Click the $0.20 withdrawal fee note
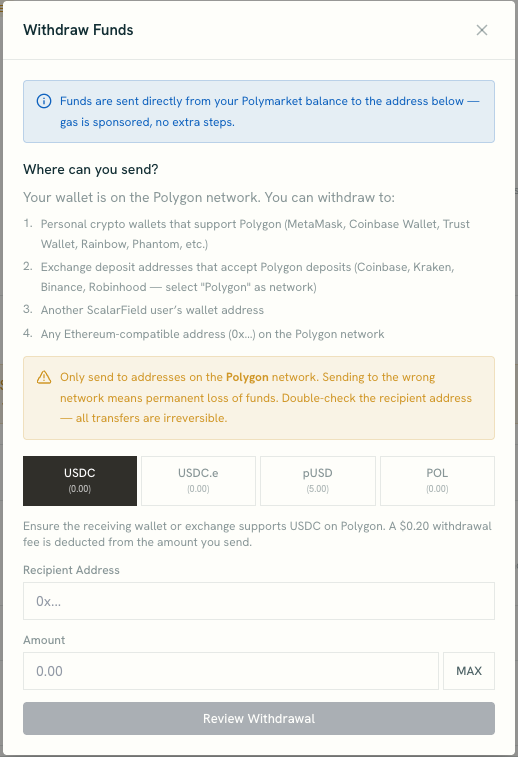518x757 pixels. (257, 534)
